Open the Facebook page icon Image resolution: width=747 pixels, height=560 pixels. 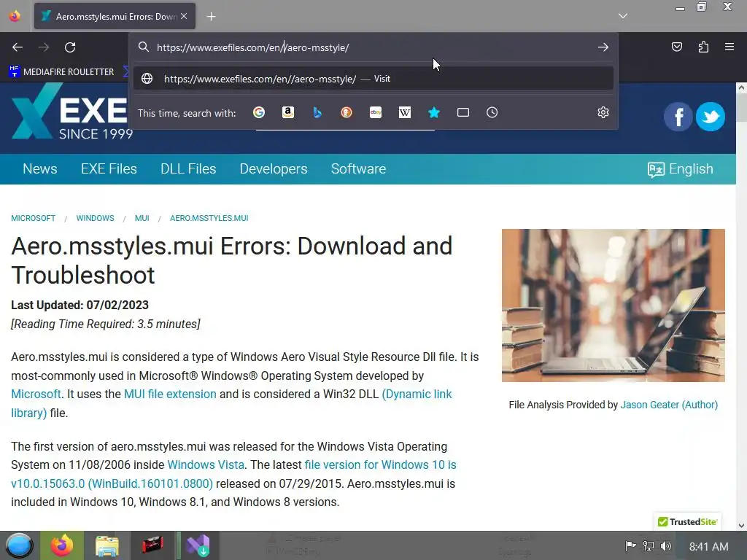[678, 117]
